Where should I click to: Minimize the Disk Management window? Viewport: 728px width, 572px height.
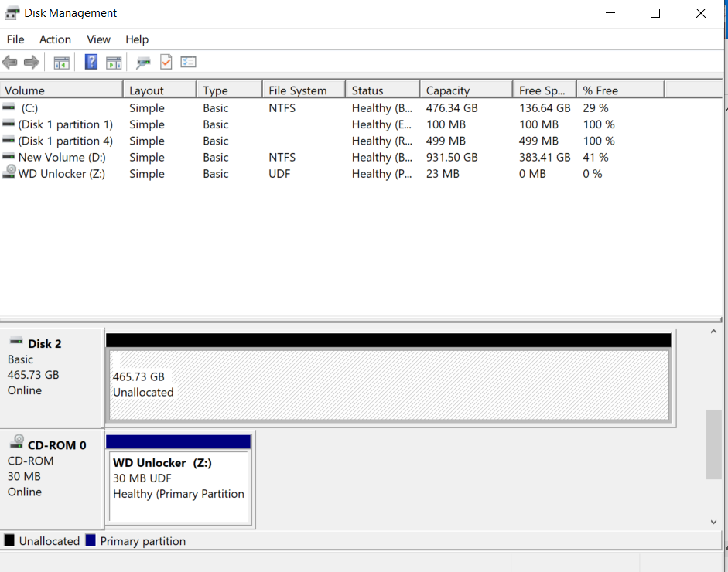(610, 13)
